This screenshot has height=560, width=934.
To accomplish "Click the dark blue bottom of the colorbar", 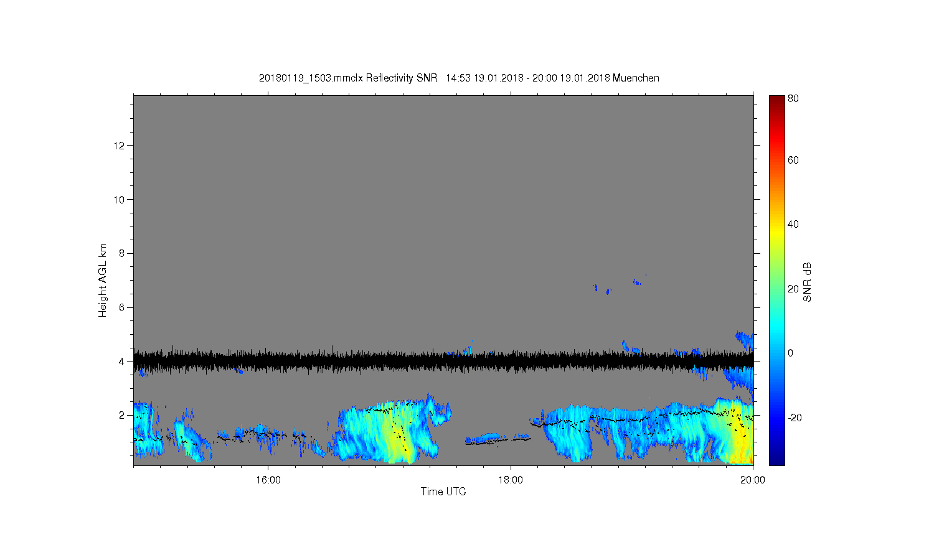I will (x=776, y=457).
